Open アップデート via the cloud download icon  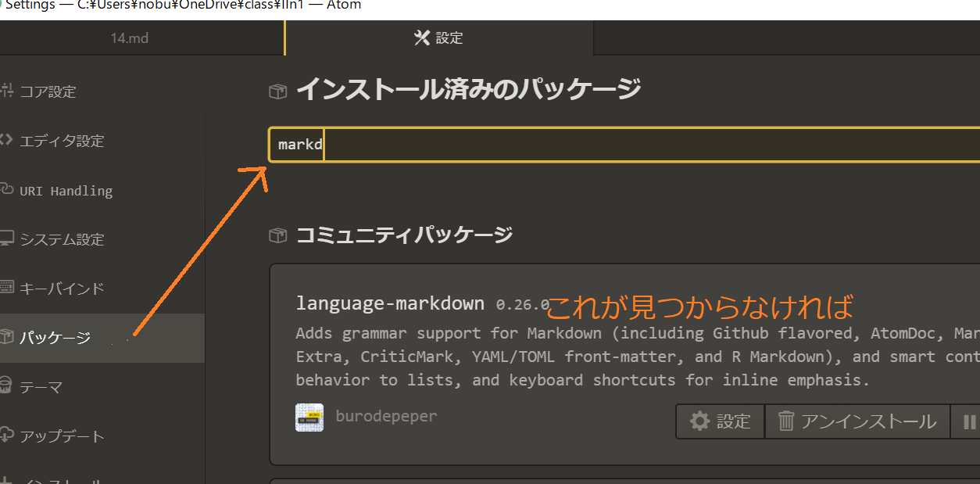tap(7, 436)
